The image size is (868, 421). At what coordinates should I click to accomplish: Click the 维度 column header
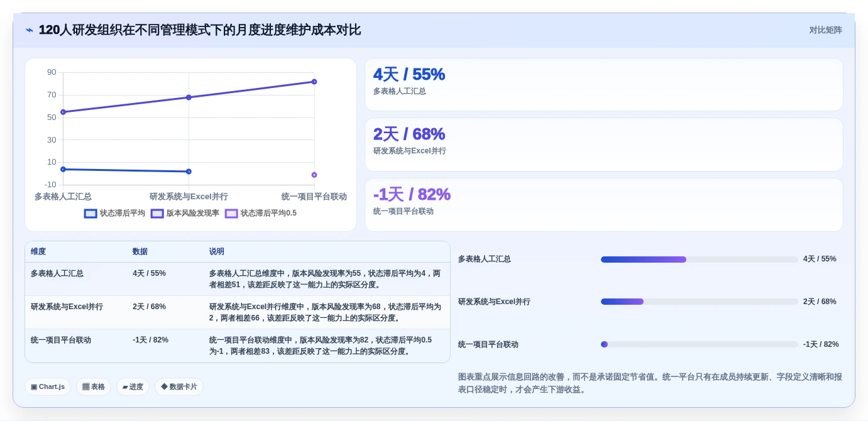click(x=38, y=251)
